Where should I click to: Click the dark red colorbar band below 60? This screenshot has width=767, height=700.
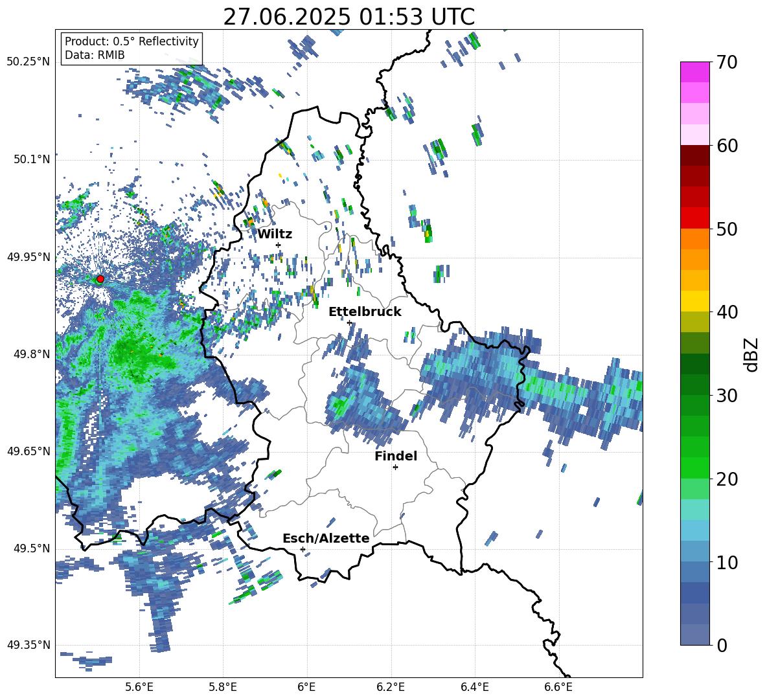tap(694, 155)
